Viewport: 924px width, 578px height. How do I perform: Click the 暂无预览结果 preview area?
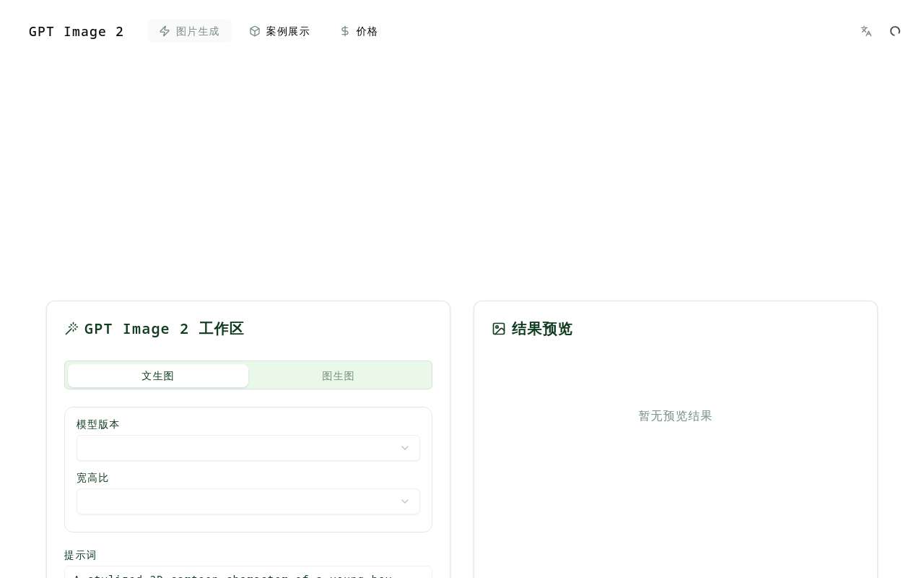[x=675, y=416]
